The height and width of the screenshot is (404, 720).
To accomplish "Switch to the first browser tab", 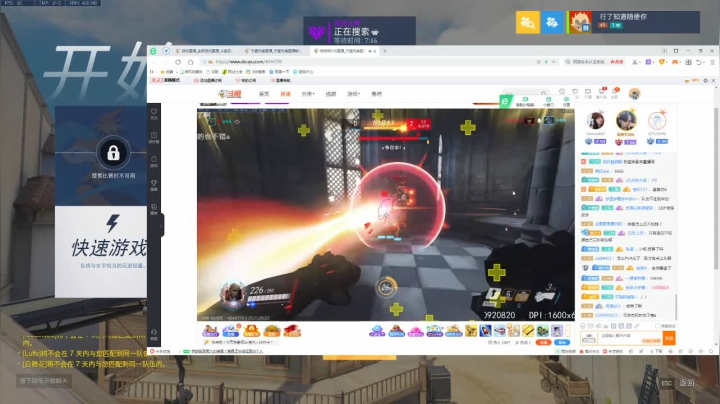I will click(x=206, y=51).
